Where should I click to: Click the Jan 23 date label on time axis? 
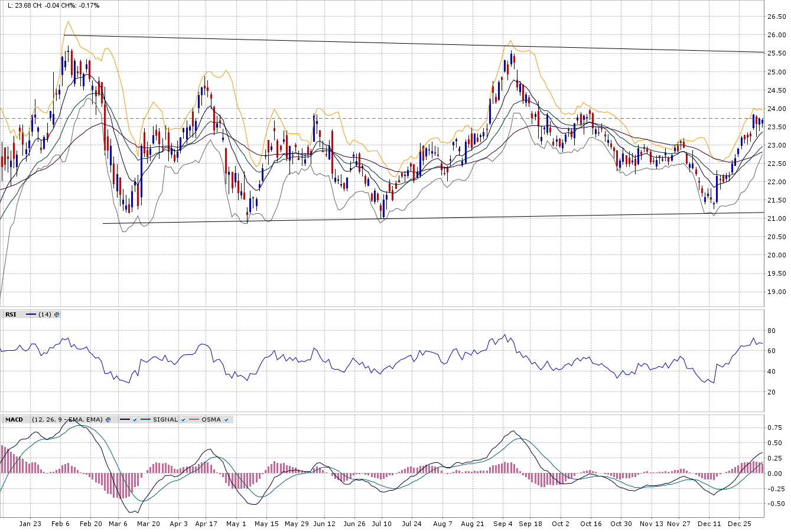point(30,524)
